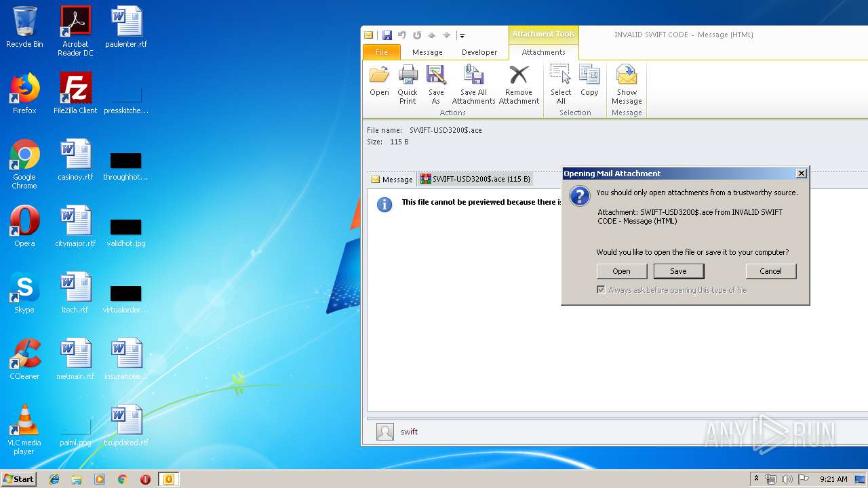Click Next Item arrow in quick access toolbar
This screenshot has width=868, height=488.
(446, 35)
